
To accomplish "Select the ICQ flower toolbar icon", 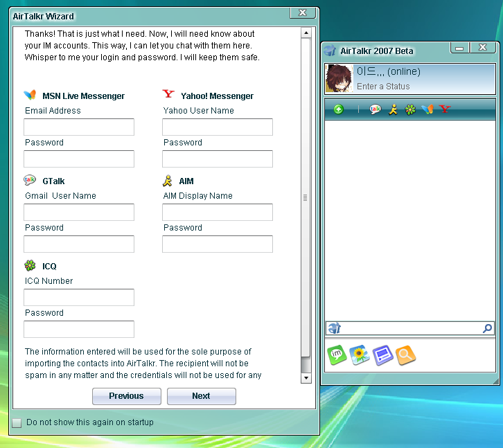I will pos(410,109).
